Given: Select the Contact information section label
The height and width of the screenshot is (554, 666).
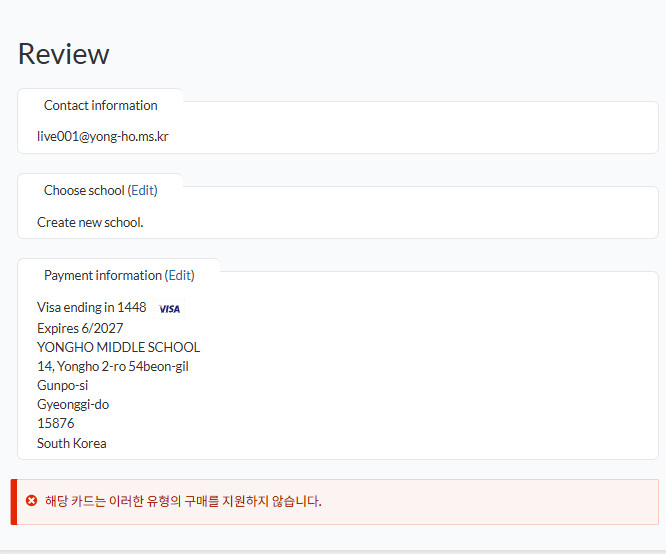Looking at the screenshot, I should click(100, 105).
